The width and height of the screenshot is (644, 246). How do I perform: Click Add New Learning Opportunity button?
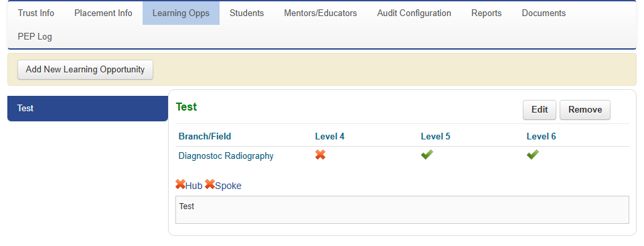tap(86, 70)
